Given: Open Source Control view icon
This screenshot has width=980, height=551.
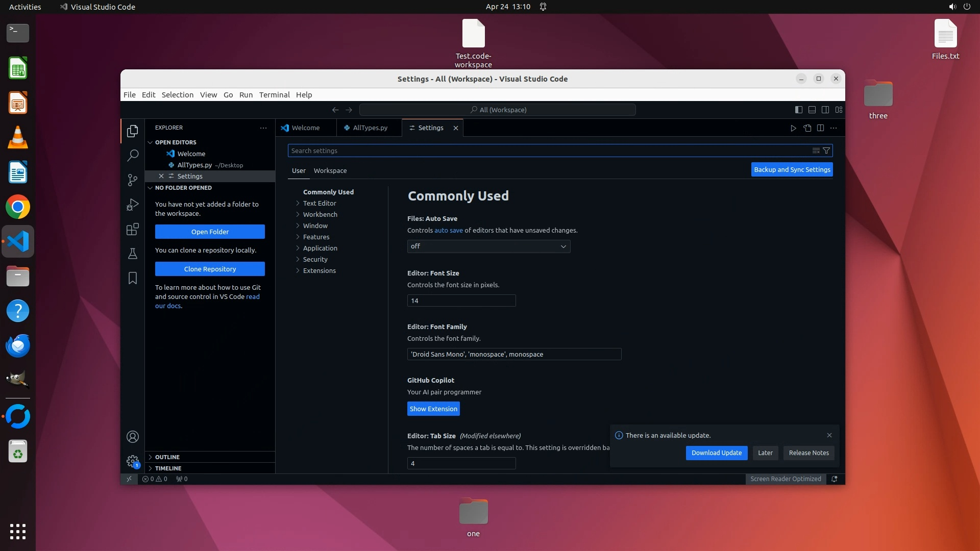Looking at the screenshot, I should point(132,180).
